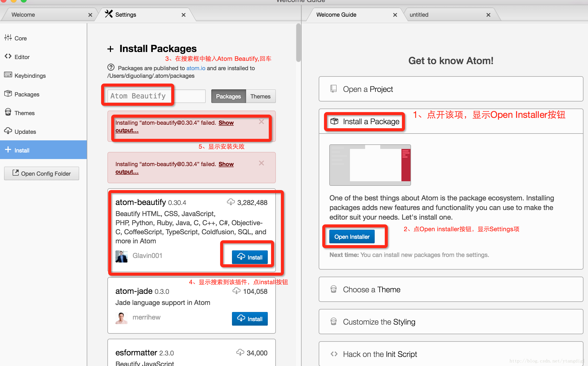
Task: Click the Settings tab tools icon
Action: [x=109, y=14]
